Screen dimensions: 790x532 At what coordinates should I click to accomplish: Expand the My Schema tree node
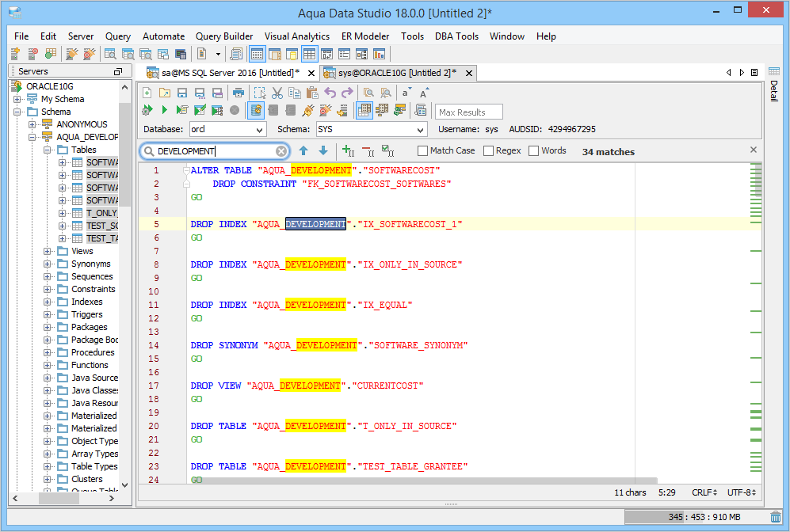pyautogui.click(x=17, y=99)
